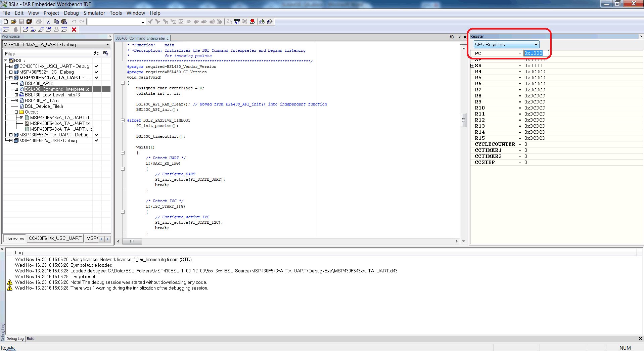Click the editor vertical scrollbar thumb
This screenshot has height=351, width=644.
click(x=464, y=120)
